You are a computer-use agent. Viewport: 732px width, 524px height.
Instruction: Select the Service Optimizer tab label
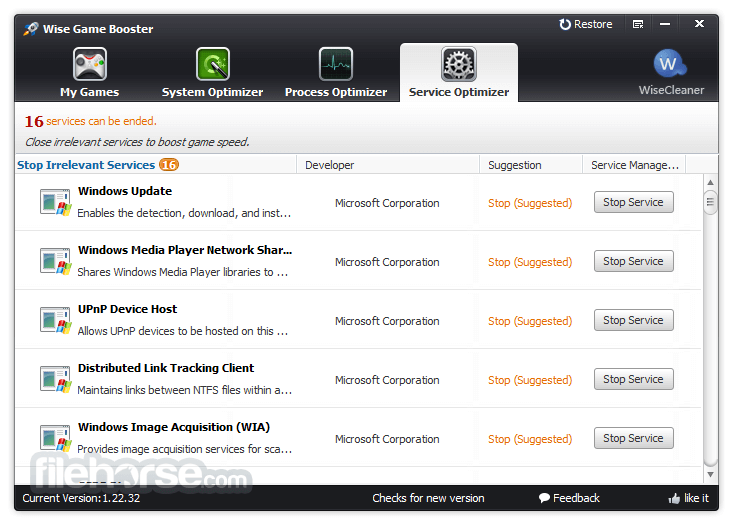(x=459, y=92)
